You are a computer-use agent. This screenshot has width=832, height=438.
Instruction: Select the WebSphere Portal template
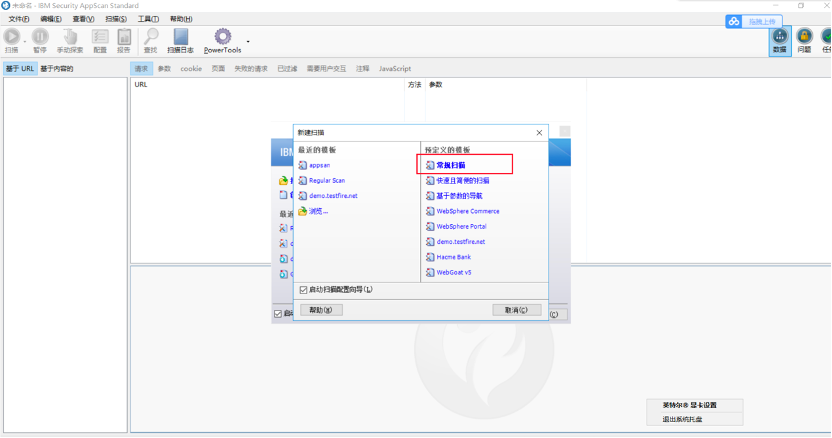461,227
